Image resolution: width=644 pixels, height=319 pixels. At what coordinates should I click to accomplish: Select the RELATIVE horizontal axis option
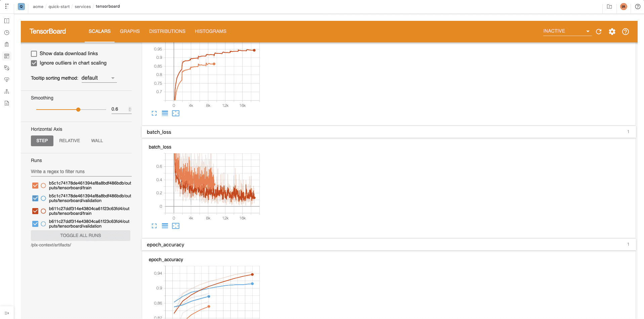coord(70,141)
